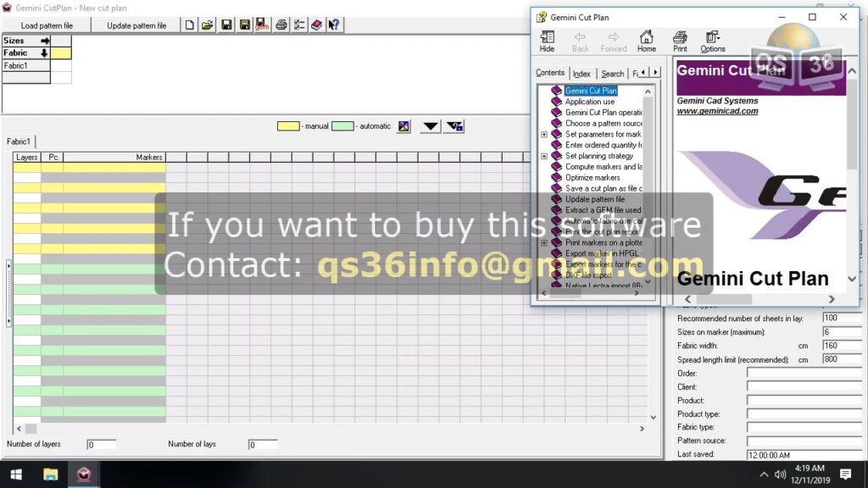This screenshot has height=488, width=868.
Task: Click the checklist options toolbar icon
Action: [298, 25]
